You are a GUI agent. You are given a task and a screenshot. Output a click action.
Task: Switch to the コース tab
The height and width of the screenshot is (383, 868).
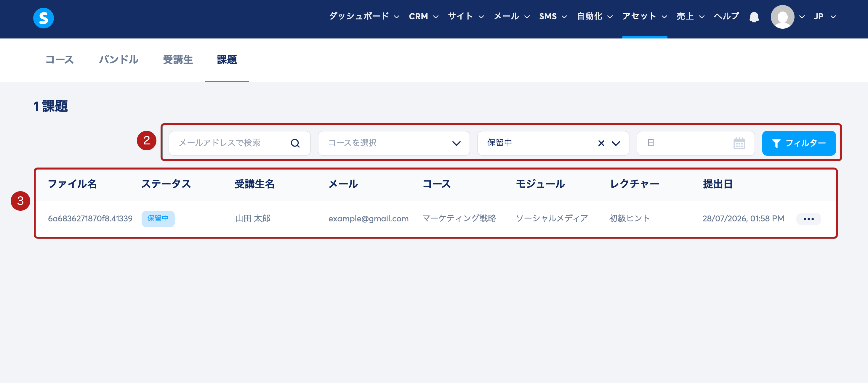60,59
